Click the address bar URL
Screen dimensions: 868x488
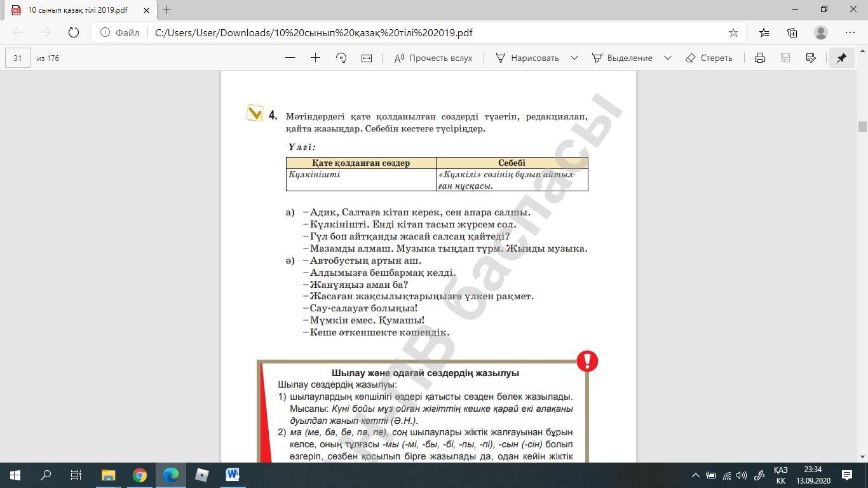(314, 32)
